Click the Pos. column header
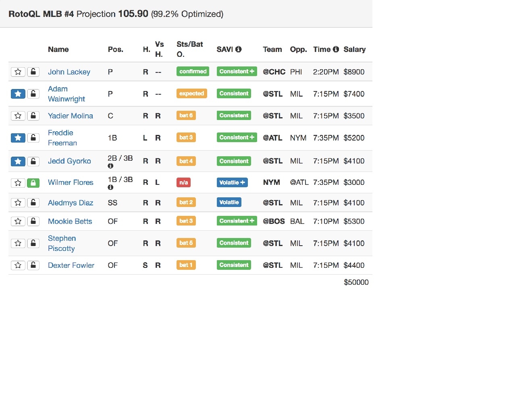Image resolution: width=532 pixels, height=418 pixels. (116, 49)
